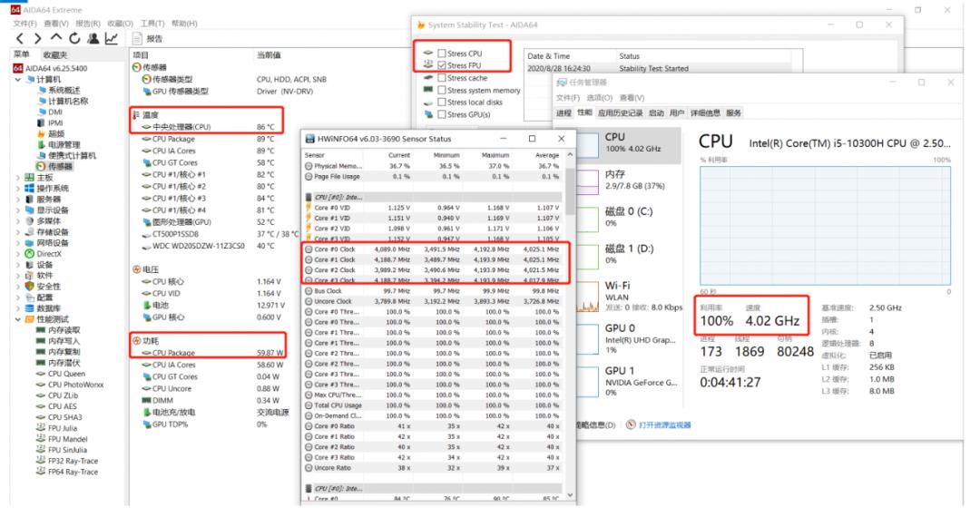980x517 pixels.
Task: Collapse the 计算机 computer tree node
Action: click(18, 79)
